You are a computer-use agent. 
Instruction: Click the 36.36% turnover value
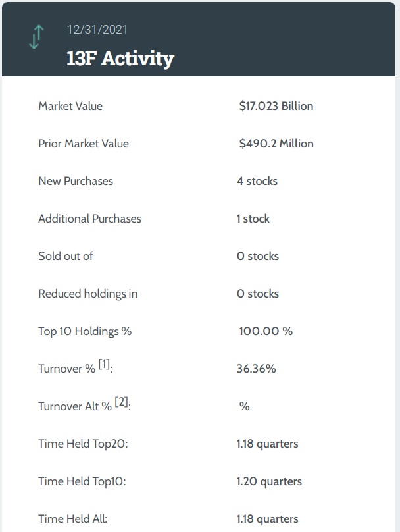point(256,369)
